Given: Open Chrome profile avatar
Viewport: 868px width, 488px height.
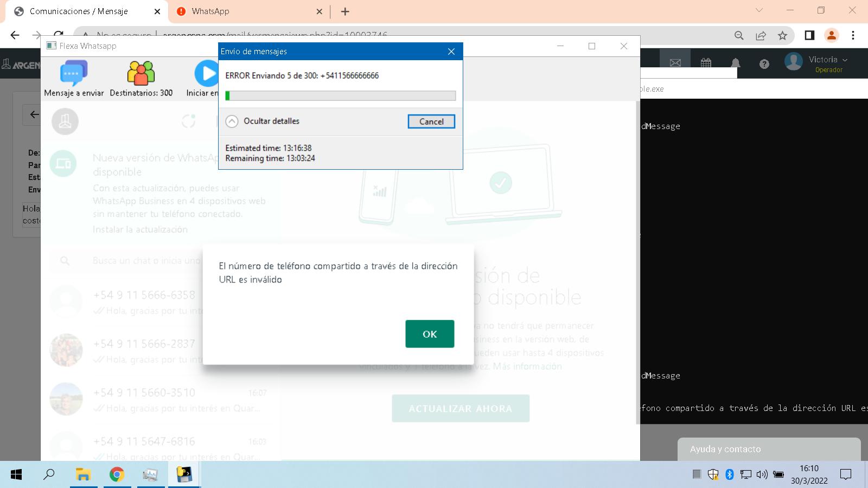Looking at the screenshot, I should tap(831, 35).
